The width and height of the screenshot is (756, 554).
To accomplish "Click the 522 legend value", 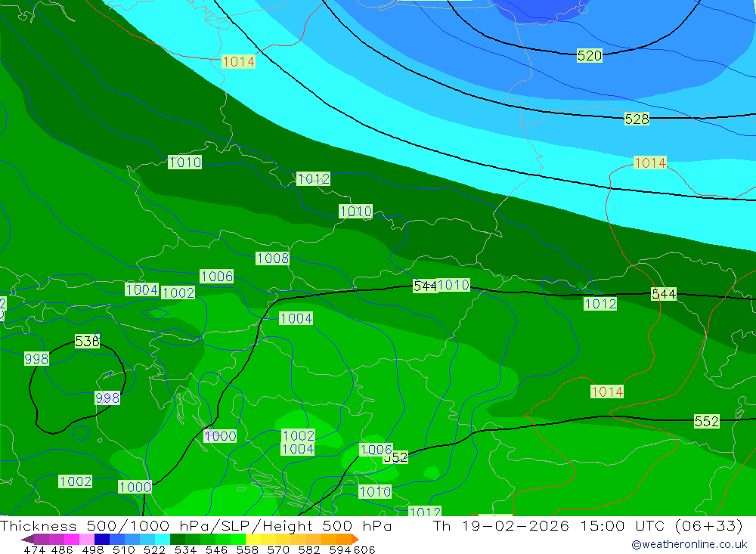I will click(x=155, y=550).
